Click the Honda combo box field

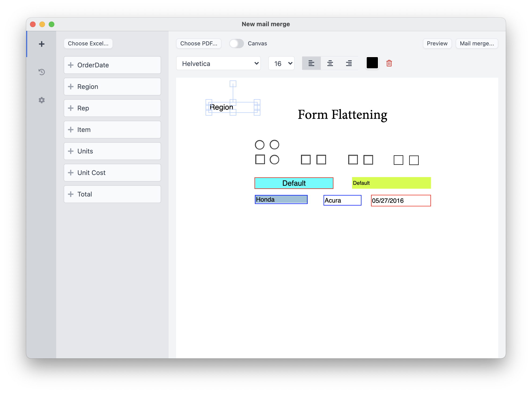(x=281, y=200)
